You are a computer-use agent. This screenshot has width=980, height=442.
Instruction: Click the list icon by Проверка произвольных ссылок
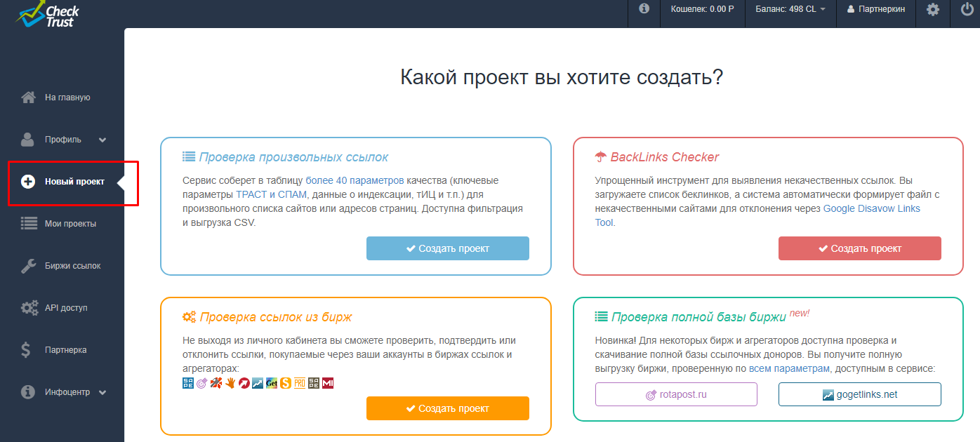point(189,157)
